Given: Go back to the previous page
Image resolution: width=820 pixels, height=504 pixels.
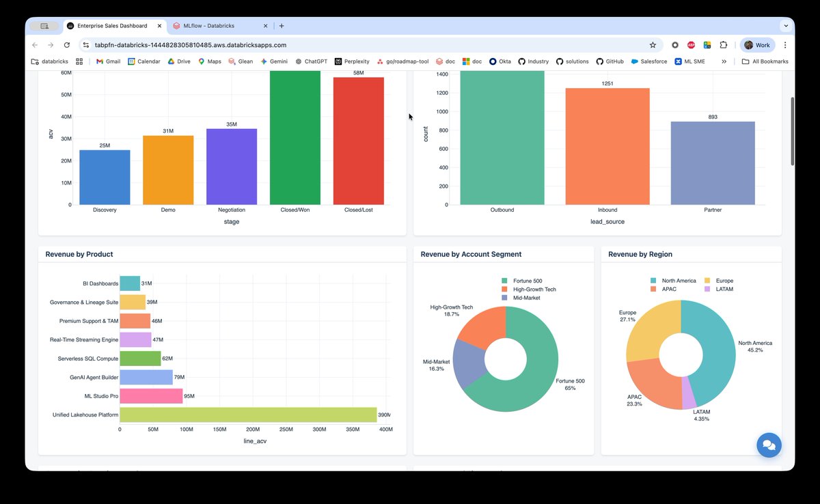Looking at the screenshot, I should [x=36, y=45].
